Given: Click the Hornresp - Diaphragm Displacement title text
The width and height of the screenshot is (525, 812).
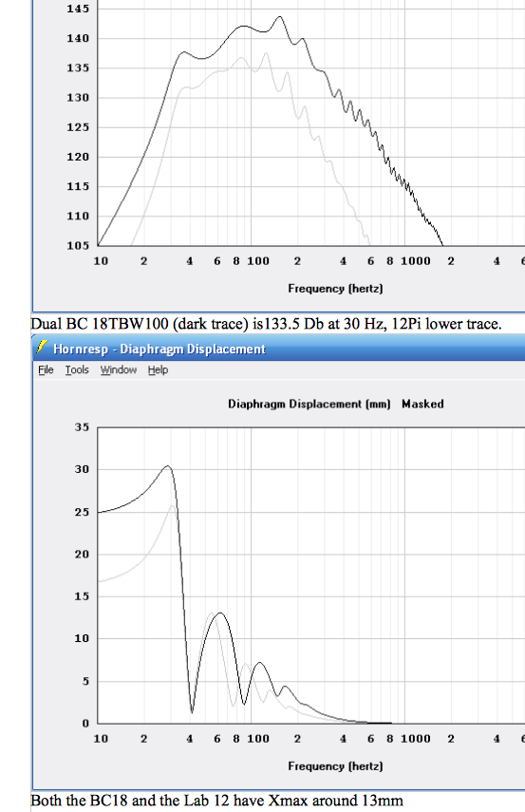Looking at the screenshot, I should (159, 349).
